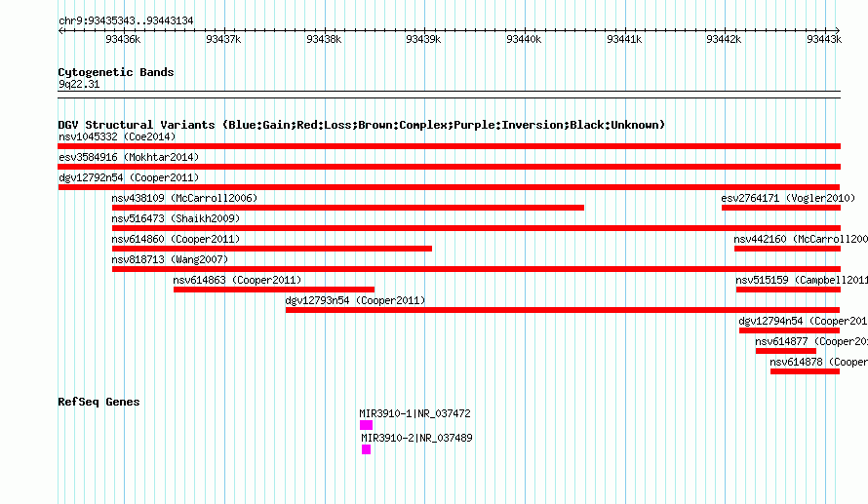Click the 93438k ruler tick label
This screenshot has width=868, height=504.
(324, 39)
